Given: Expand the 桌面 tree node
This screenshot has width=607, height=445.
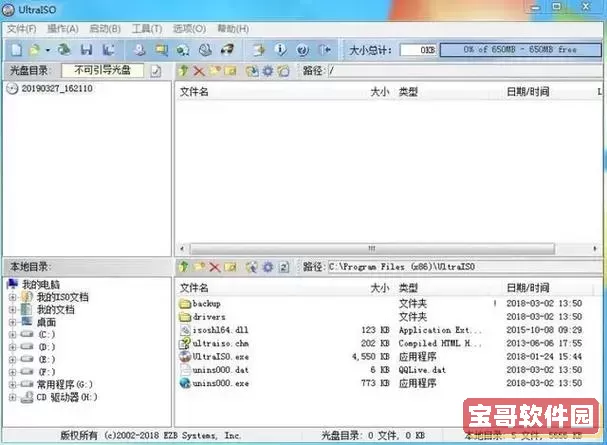Looking at the screenshot, I should pos(12,322).
